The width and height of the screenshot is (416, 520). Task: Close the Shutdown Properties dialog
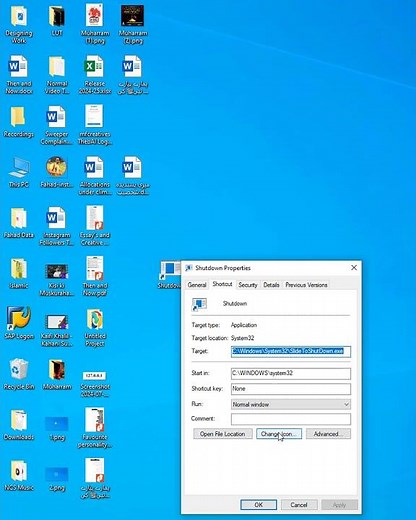(354, 268)
